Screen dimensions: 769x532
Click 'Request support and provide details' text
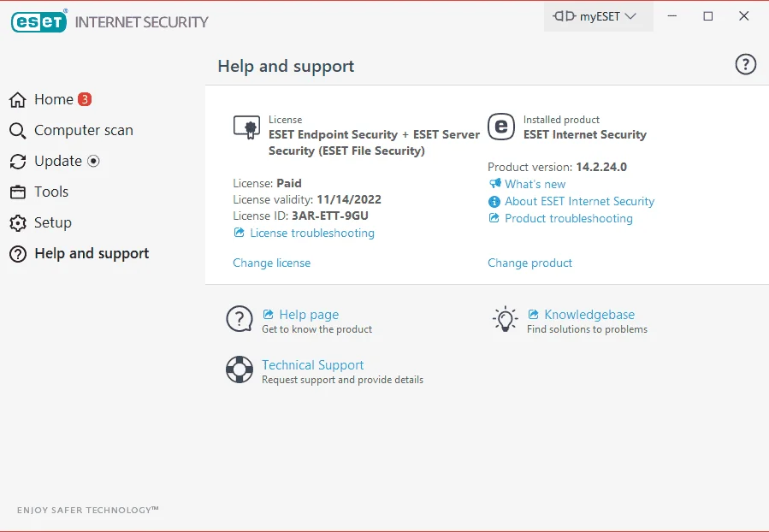342,380
